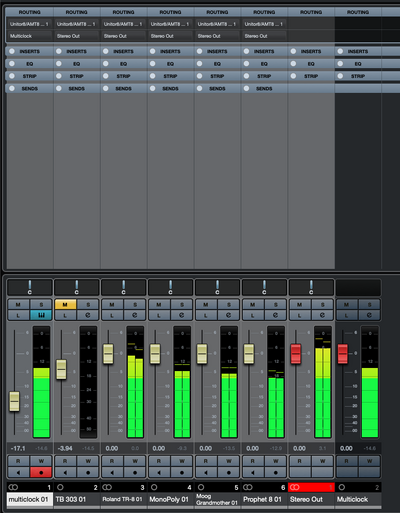Open channel settings (e) for TB 303 01
The image size is (400, 513).
(88, 315)
